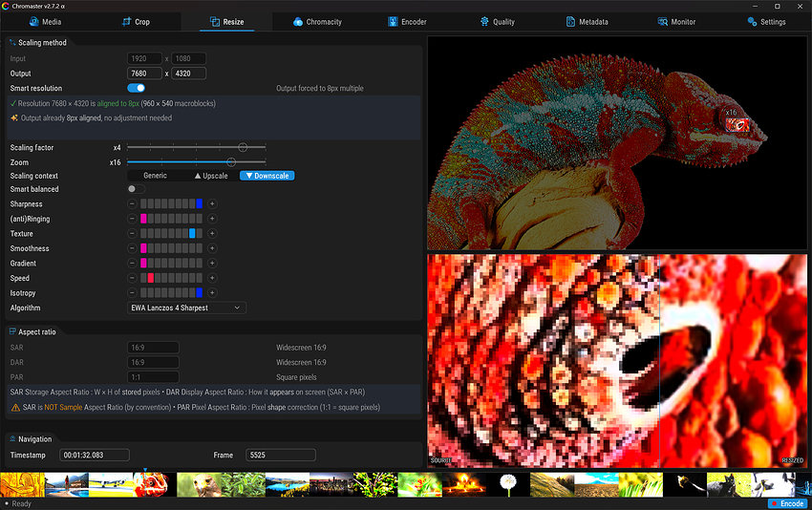The height and width of the screenshot is (510, 812).
Task: Open the Encoder tab
Action: pos(407,22)
